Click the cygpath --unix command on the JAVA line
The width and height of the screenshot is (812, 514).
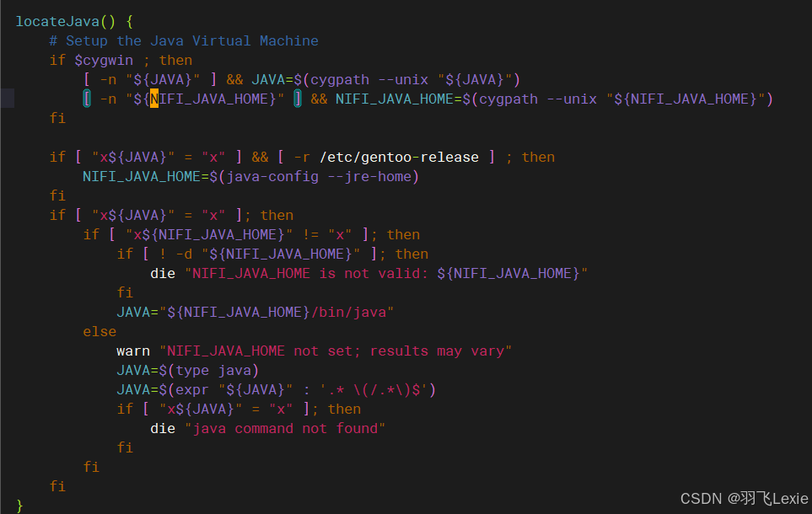pyautogui.click(x=366, y=78)
